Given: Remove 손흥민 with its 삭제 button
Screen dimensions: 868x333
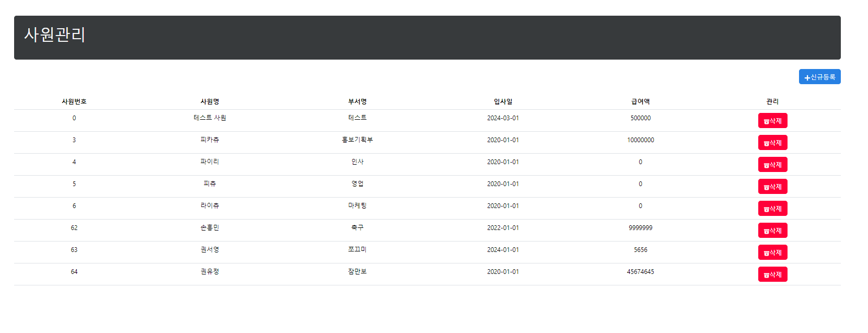Looking at the screenshot, I should (x=772, y=231).
